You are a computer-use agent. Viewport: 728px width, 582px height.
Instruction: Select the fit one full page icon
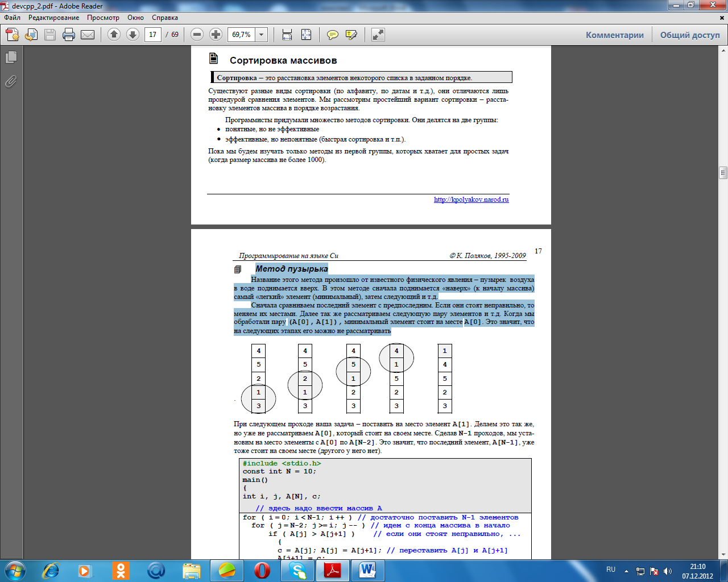click(x=306, y=35)
